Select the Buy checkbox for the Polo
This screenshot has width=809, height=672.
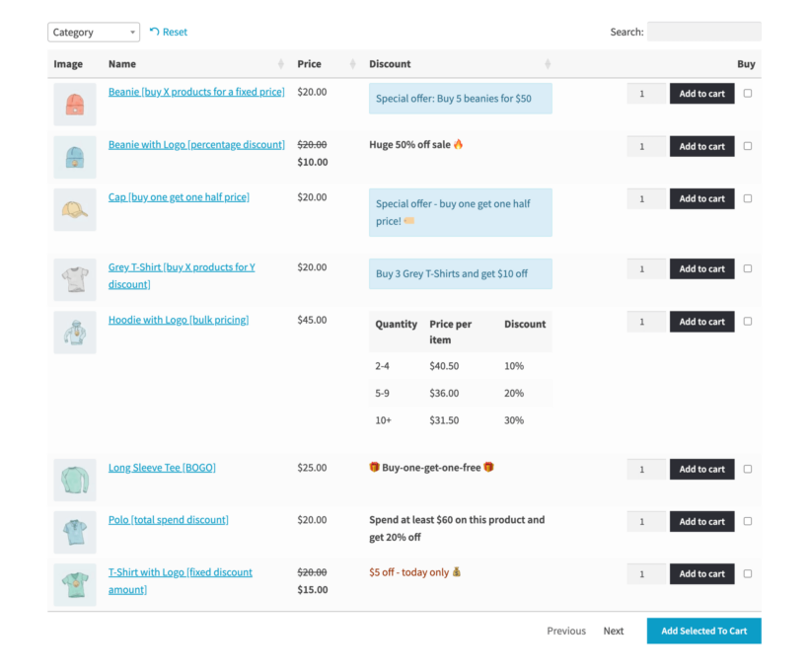(x=747, y=521)
